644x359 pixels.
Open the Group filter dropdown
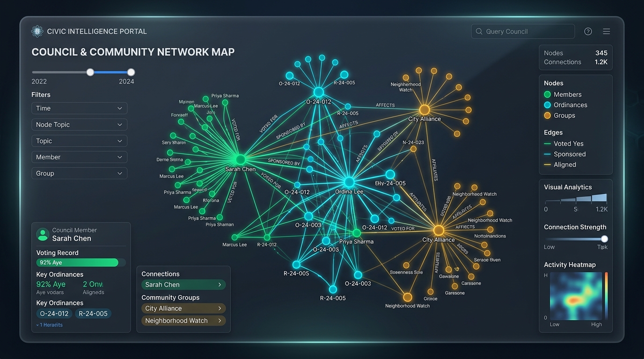(79, 173)
